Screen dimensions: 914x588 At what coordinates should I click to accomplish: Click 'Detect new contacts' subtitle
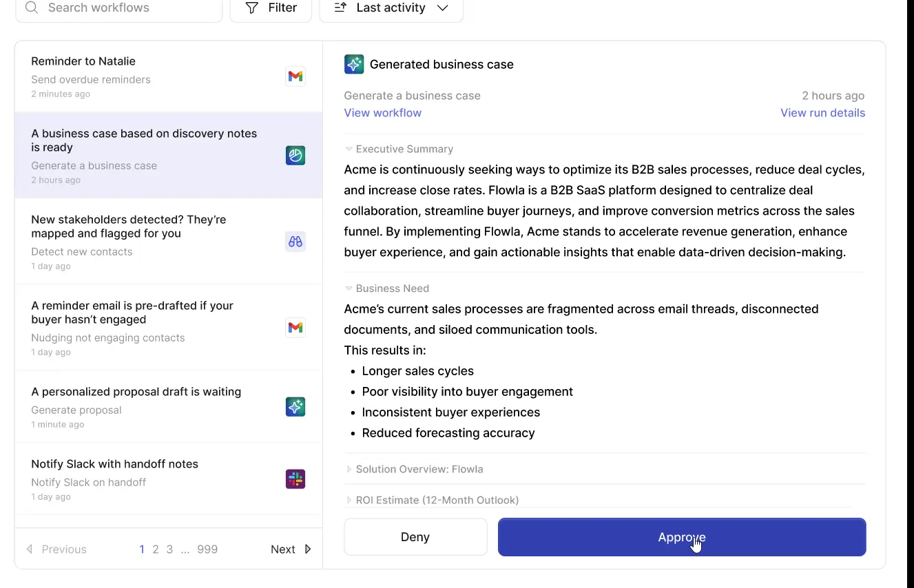[x=82, y=252]
